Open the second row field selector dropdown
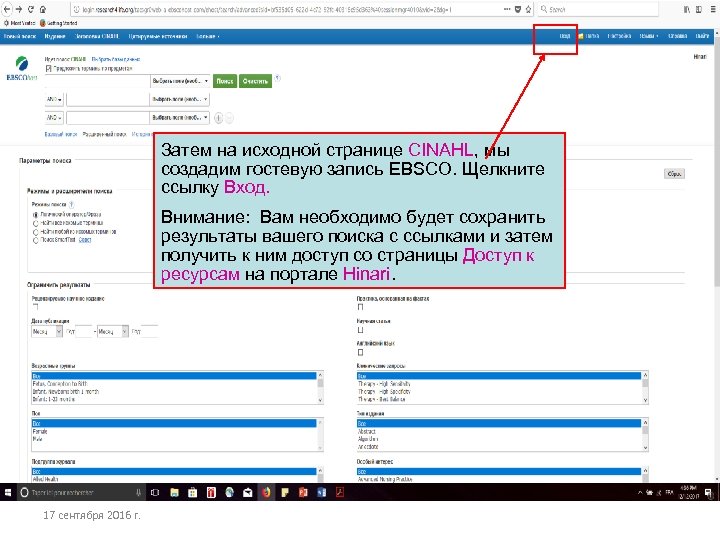This screenshot has width=720, height=540. click(180, 99)
